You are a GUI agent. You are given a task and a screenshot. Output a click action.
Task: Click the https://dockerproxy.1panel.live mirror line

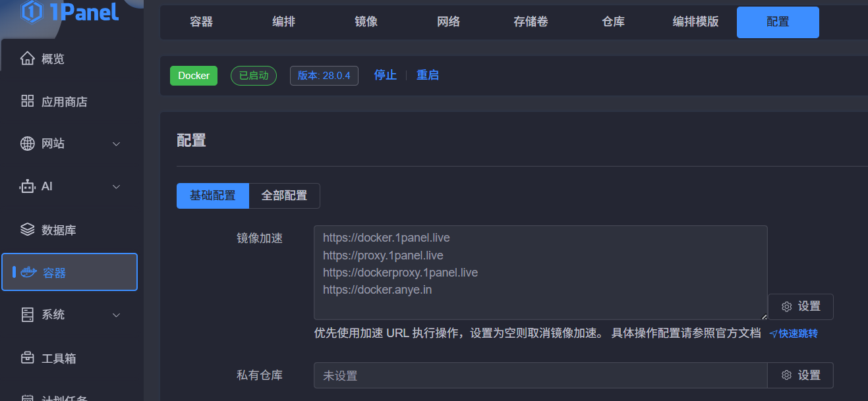click(400, 272)
